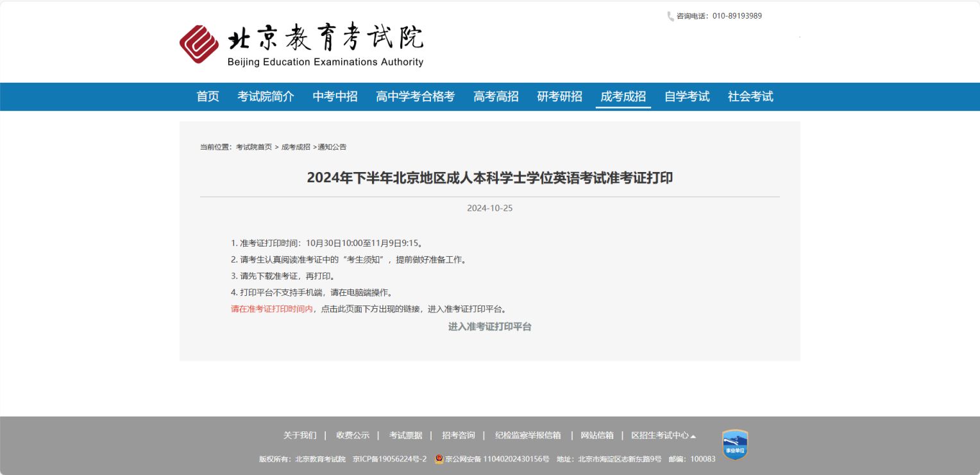Switch to the 自学考试 tab

(686, 96)
